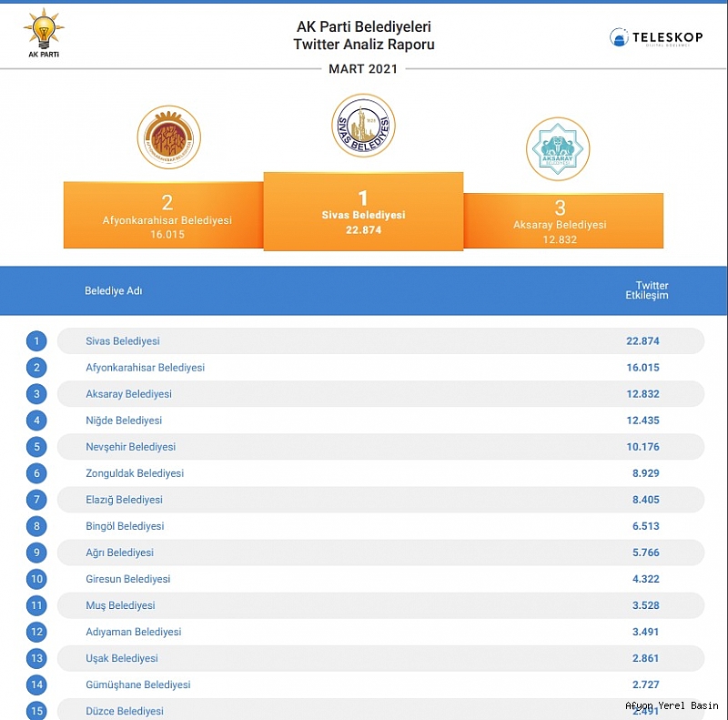The image size is (728, 720).
Task: Click the AK Parti lightbulb logo
Action: (41, 34)
